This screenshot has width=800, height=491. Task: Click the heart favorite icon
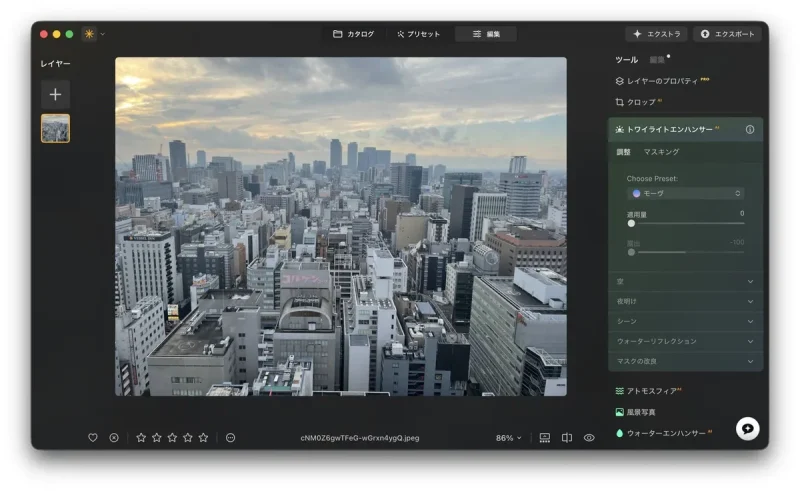click(x=93, y=438)
